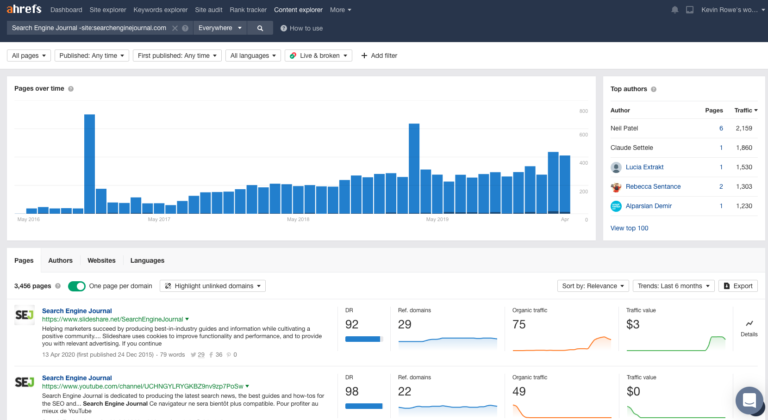This screenshot has width=768, height=420.
Task: Click the monitor icon beside the bell
Action: click(x=690, y=10)
